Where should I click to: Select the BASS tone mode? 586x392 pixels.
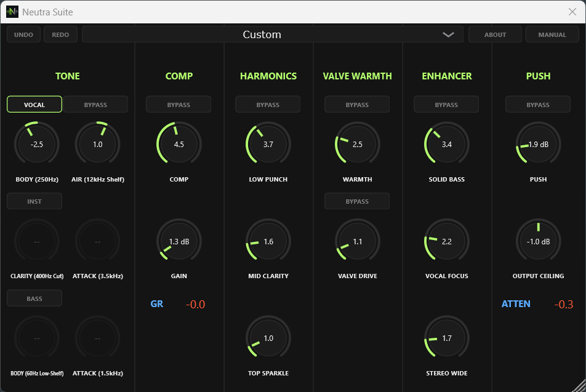34,298
